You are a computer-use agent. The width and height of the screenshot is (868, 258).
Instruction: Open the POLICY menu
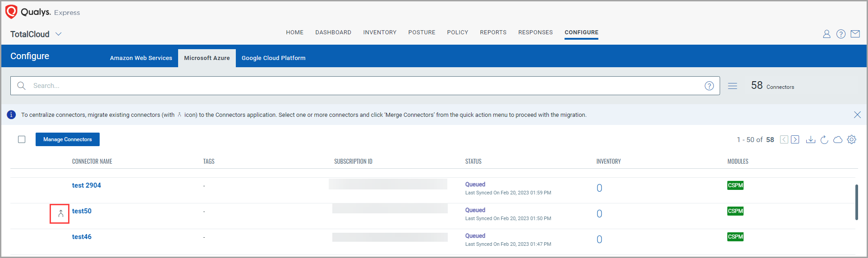tap(458, 32)
